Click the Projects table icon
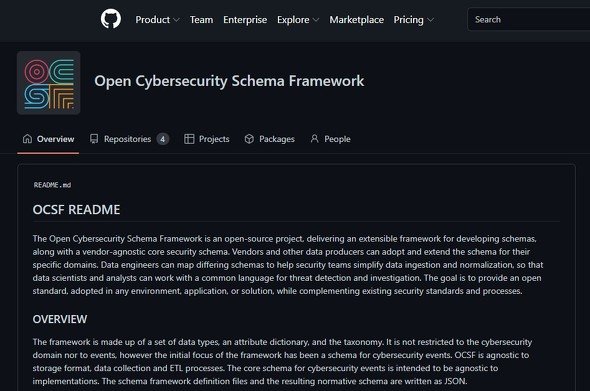 (x=189, y=139)
